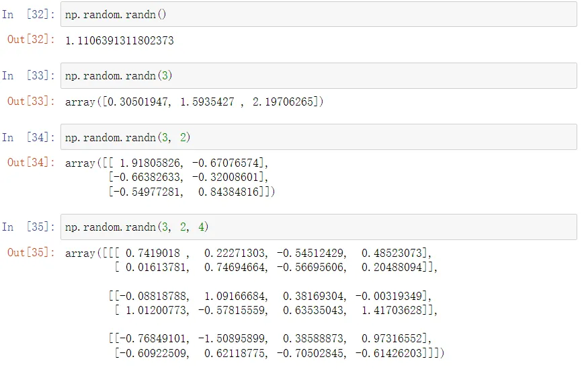Image resolution: width=588 pixels, height=386 pixels.
Task: Click the array row starting with -0.54977281
Action: point(191,192)
